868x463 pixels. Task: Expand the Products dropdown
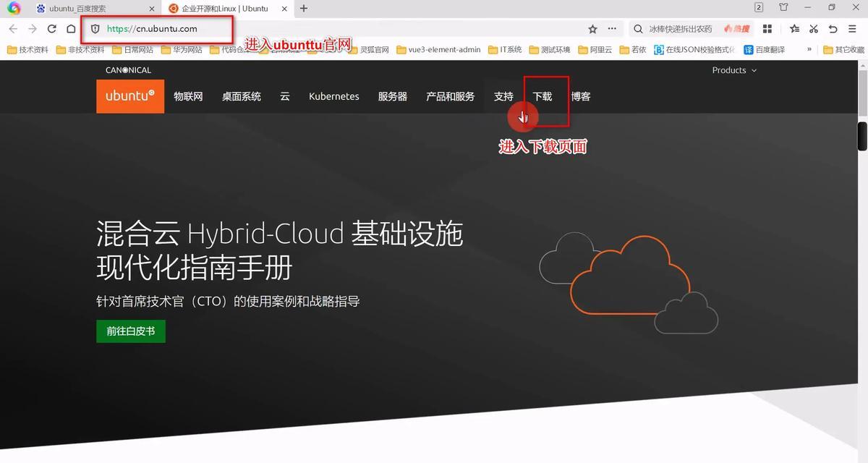[x=734, y=70]
